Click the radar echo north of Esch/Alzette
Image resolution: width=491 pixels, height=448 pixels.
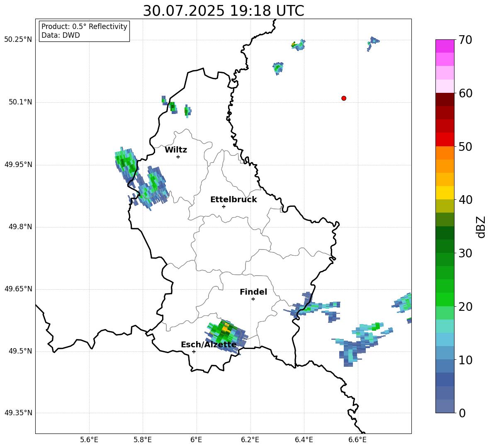[226, 337]
